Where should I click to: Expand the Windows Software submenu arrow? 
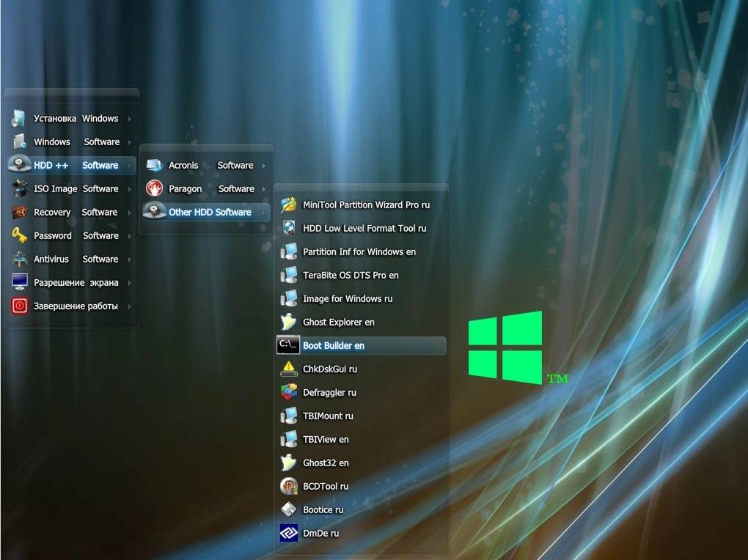[129, 142]
